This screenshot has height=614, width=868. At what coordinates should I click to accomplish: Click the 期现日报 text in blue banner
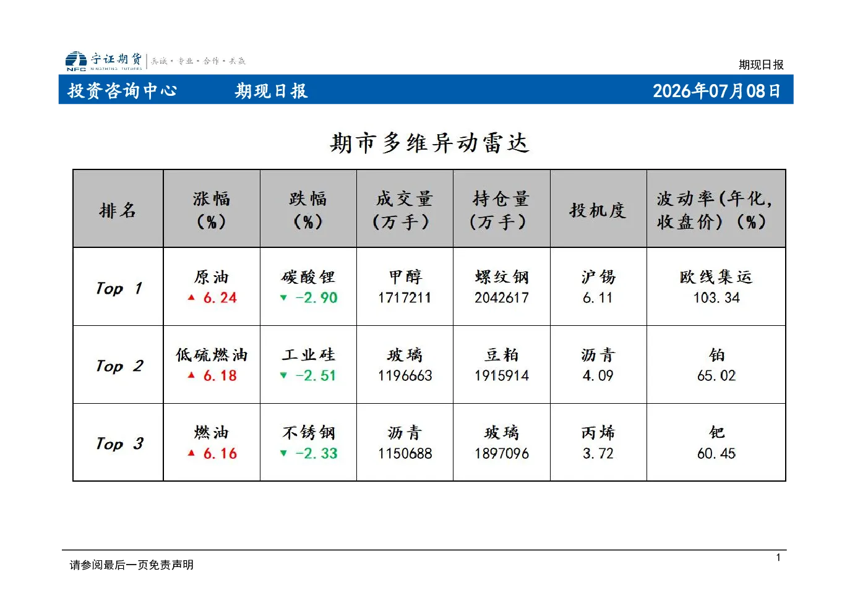pos(271,91)
